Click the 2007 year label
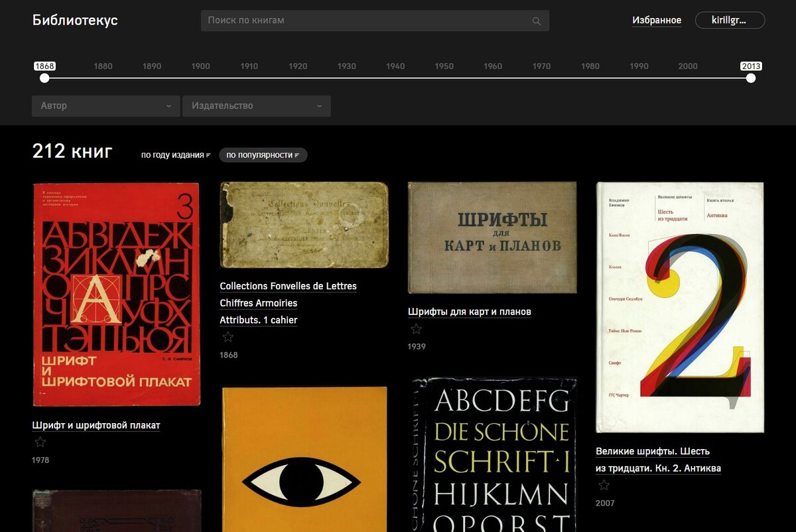The height and width of the screenshot is (532, 796). [x=605, y=503]
